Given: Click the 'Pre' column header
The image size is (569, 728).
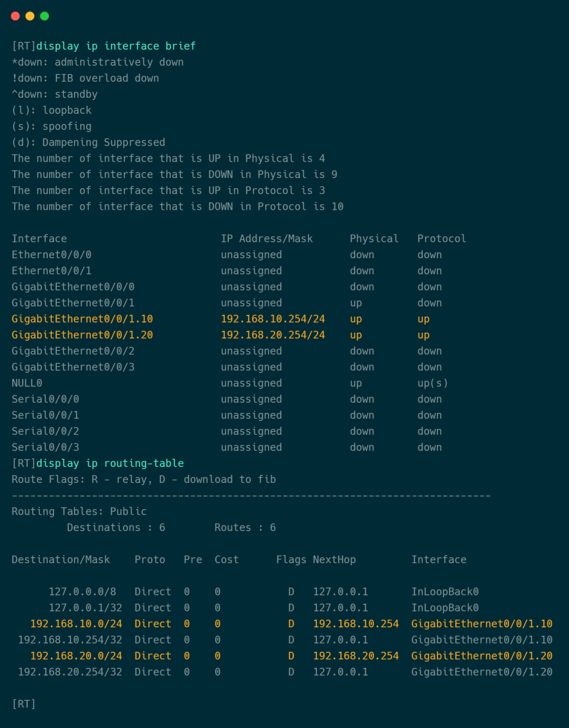Looking at the screenshot, I should coord(193,560).
